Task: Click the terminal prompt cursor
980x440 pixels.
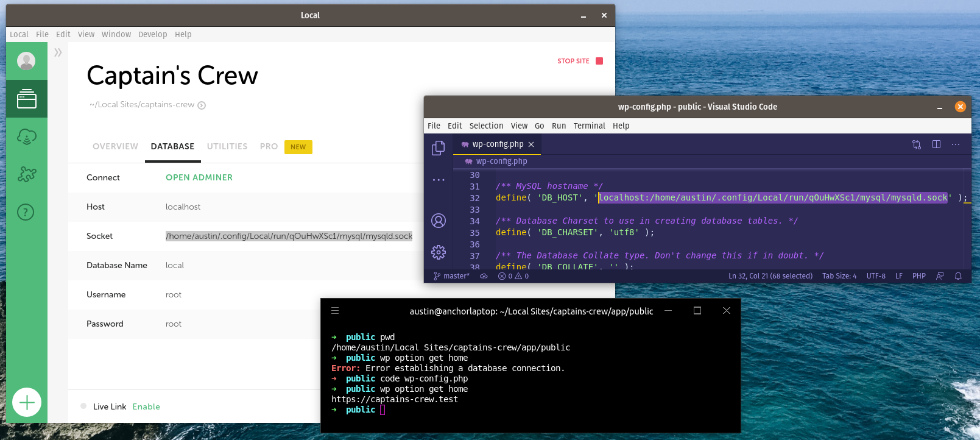Action: [382, 410]
